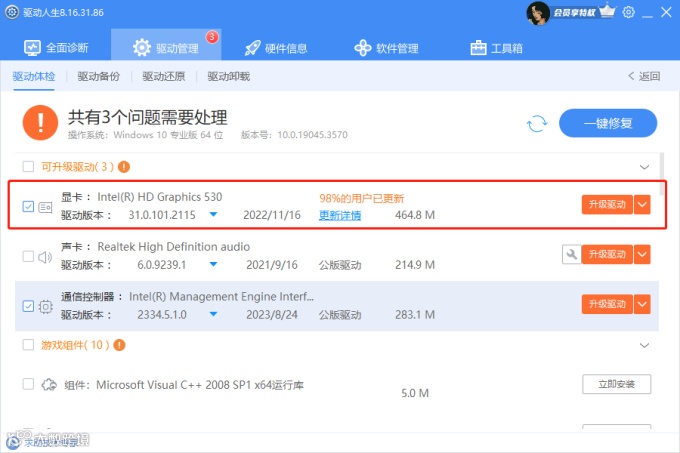680x453 pixels.
Task: Click the chip communication controller icon
Action: tap(46, 307)
